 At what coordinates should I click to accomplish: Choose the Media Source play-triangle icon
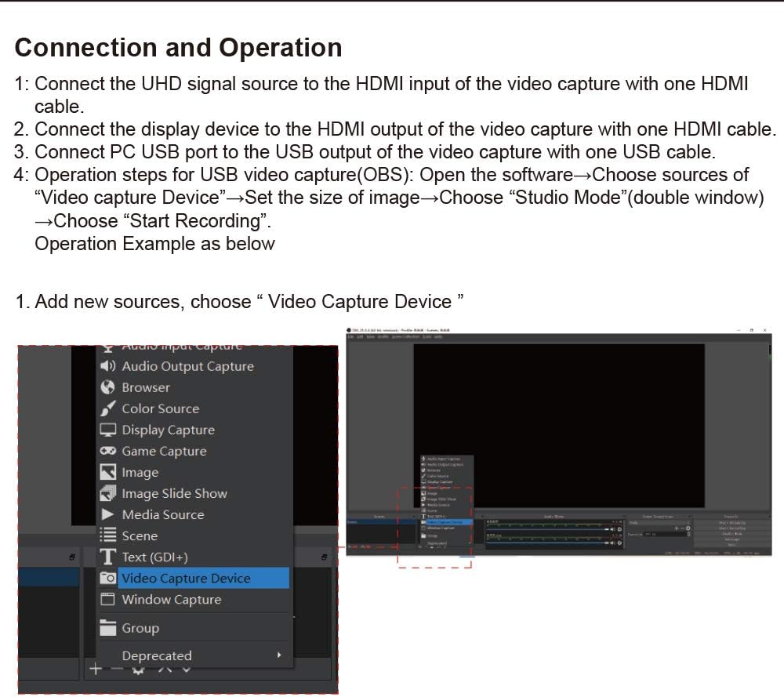(107, 514)
